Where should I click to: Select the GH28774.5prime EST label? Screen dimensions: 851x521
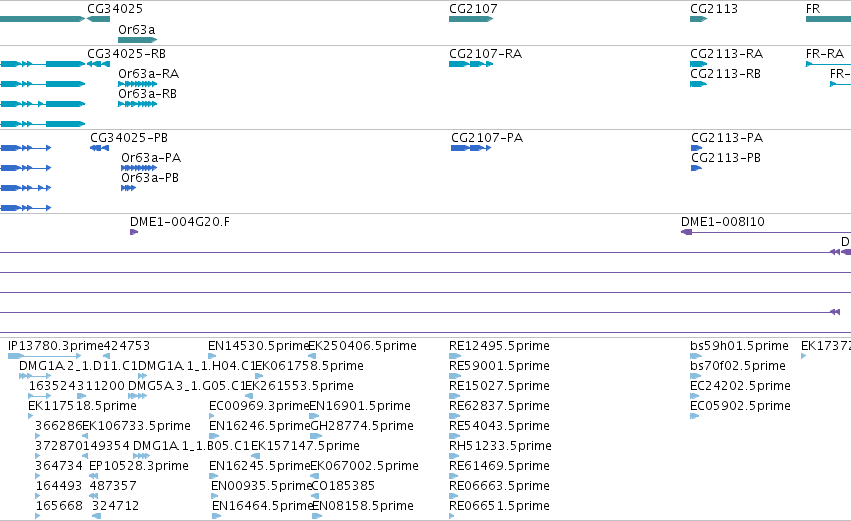click(x=362, y=426)
